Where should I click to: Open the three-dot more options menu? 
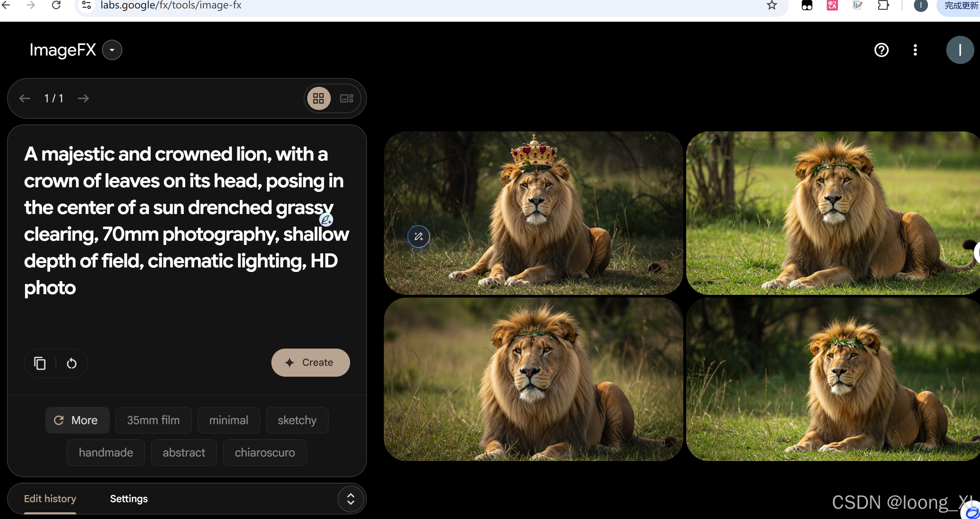[915, 50]
